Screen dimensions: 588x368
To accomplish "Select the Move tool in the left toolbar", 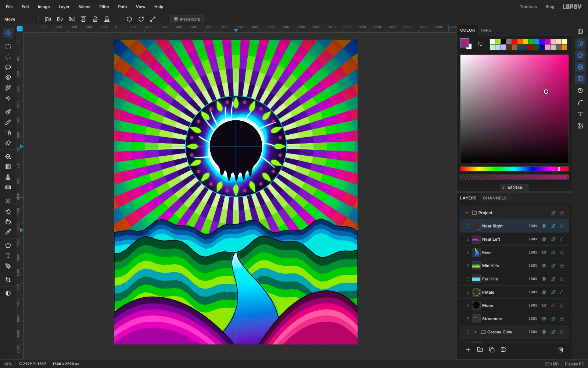I will point(8,33).
